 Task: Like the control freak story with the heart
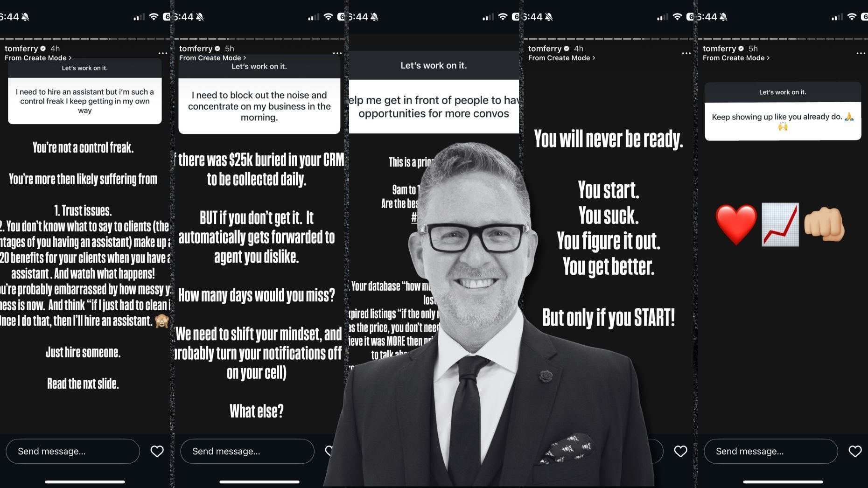click(x=157, y=451)
